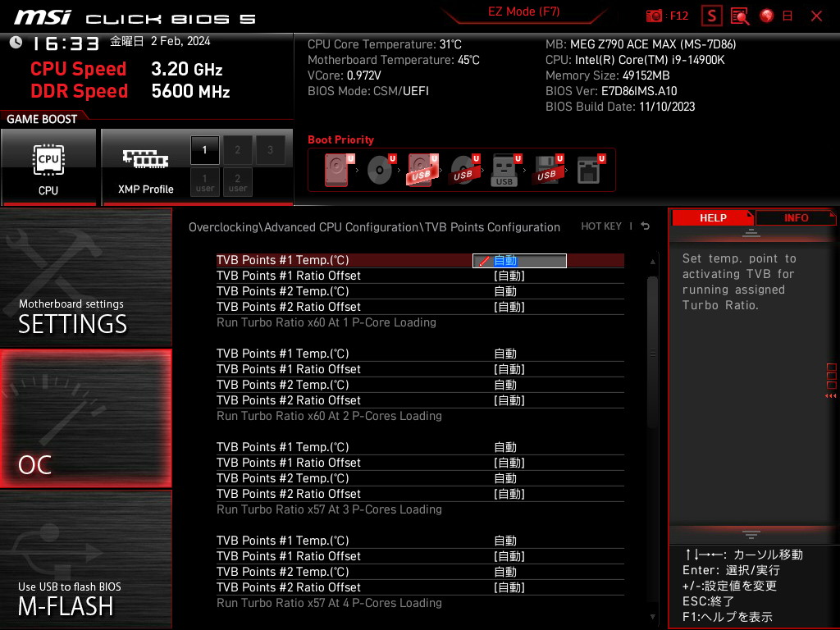Select the hard disk boot device icon
The image size is (840, 630).
pyautogui.click(x=339, y=170)
